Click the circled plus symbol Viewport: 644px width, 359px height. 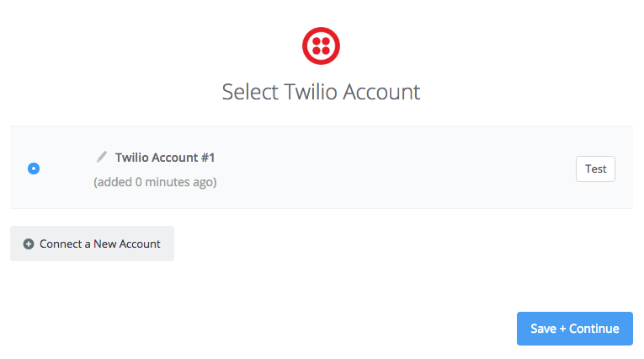point(29,244)
